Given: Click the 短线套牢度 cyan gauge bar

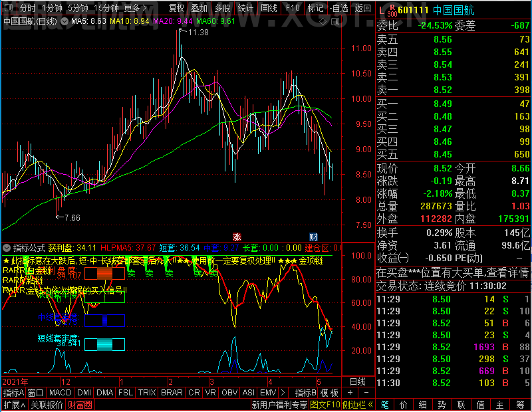Looking at the screenshot, I should click(x=104, y=344).
